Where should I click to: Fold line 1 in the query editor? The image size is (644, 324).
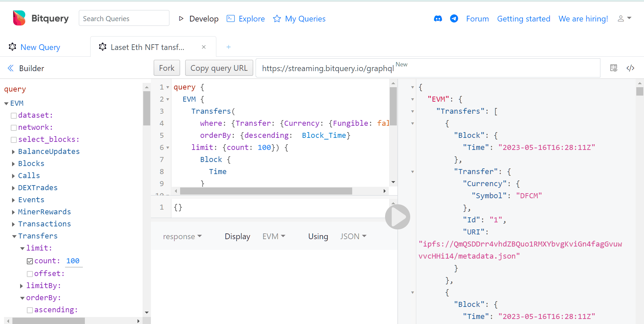point(168,87)
